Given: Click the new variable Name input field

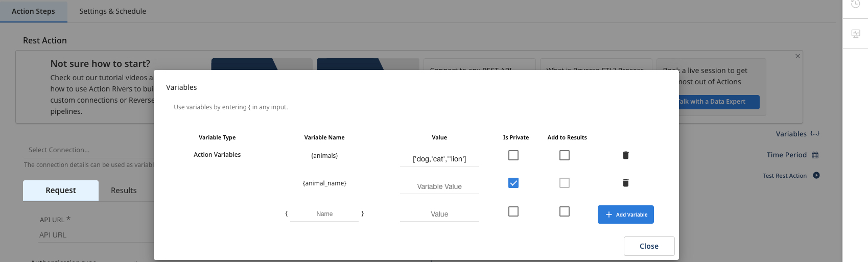Looking at the screenshot, I should point(324,214).
